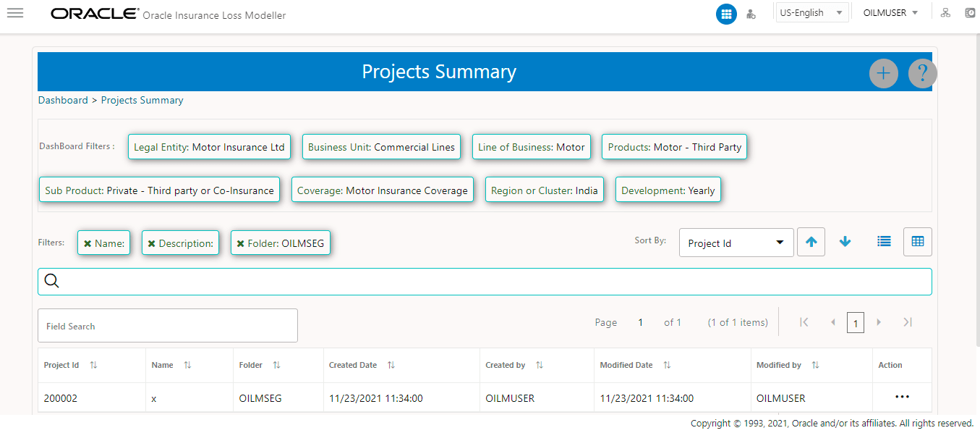
Task: Sort by Project Id column arrows
Action: (93, 365)
